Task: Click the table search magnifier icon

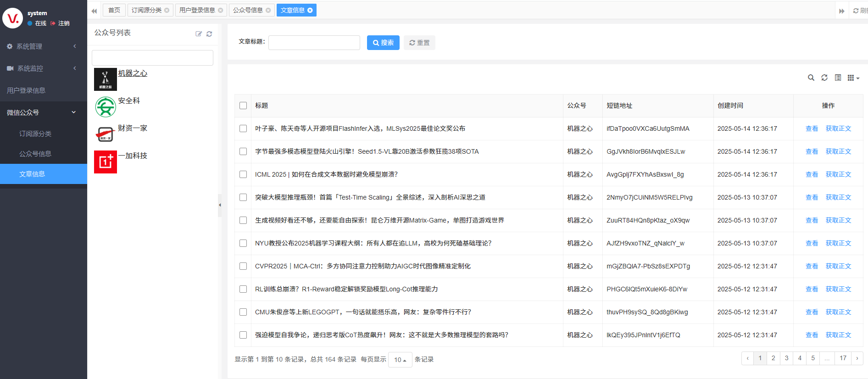Action: coord(811,78)
